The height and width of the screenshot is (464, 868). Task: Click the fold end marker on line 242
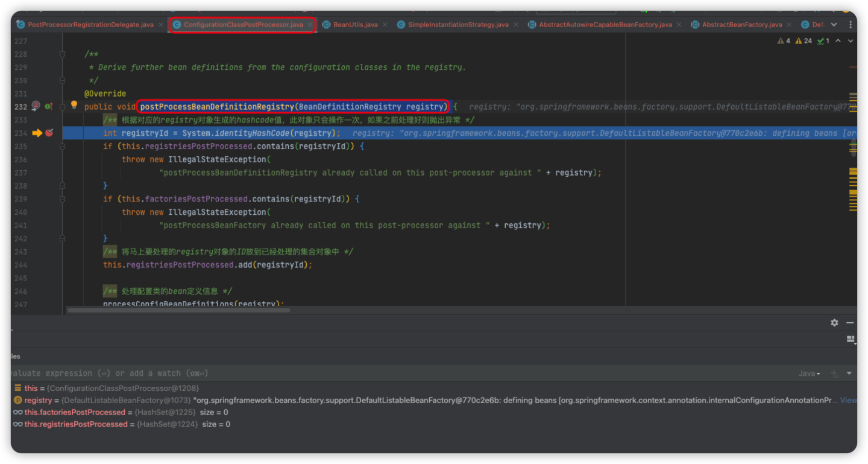tap(62, 238)
